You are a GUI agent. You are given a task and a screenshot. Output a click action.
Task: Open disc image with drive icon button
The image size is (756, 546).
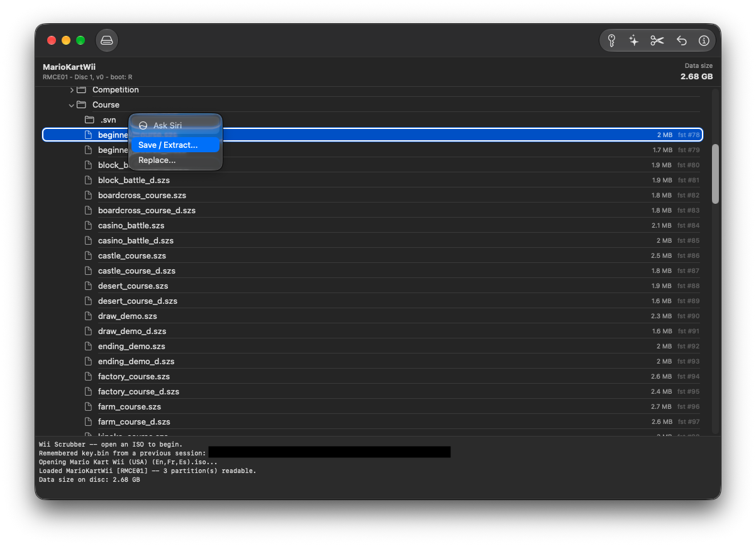(107, 41)
